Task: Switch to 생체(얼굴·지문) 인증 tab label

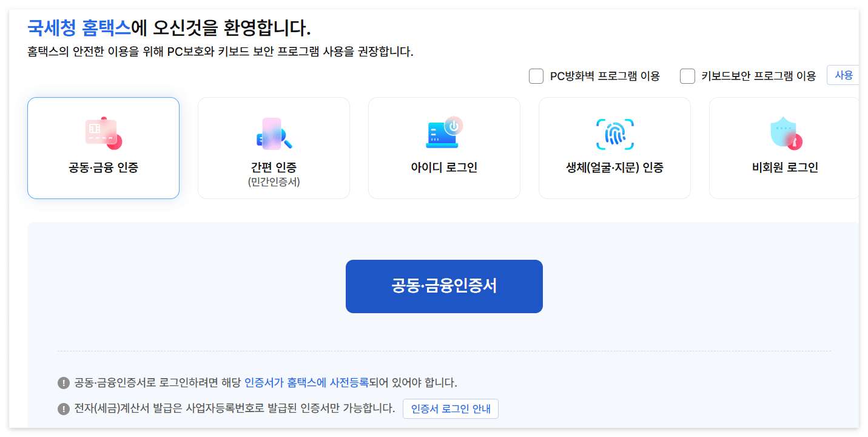Action: click(x=615, y=168)
